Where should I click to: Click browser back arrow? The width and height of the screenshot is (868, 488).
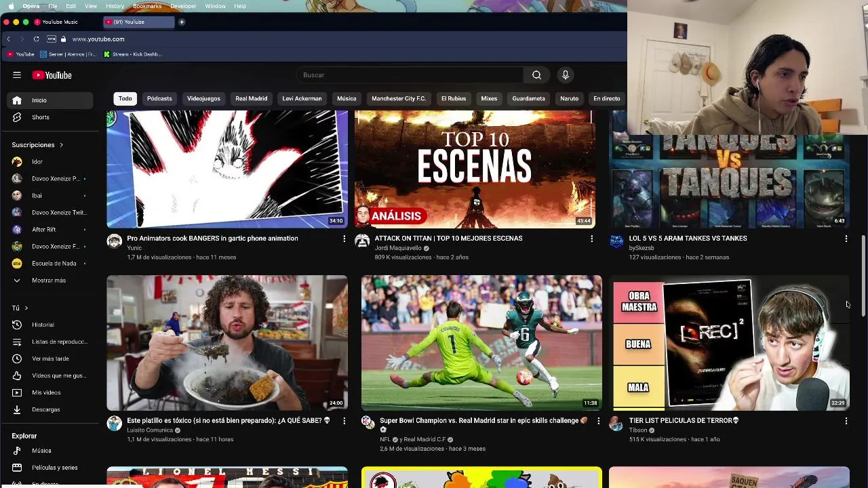pos(8,39)
